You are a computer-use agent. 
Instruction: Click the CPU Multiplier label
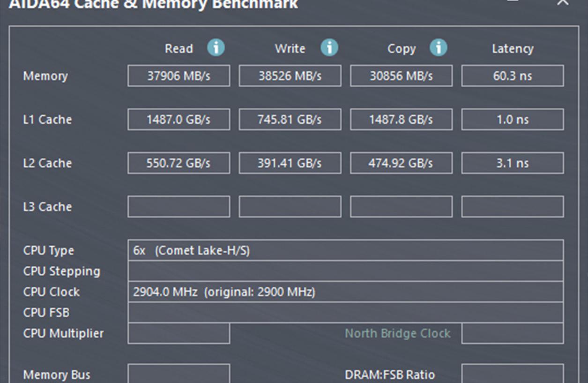(x=63, y=333)
